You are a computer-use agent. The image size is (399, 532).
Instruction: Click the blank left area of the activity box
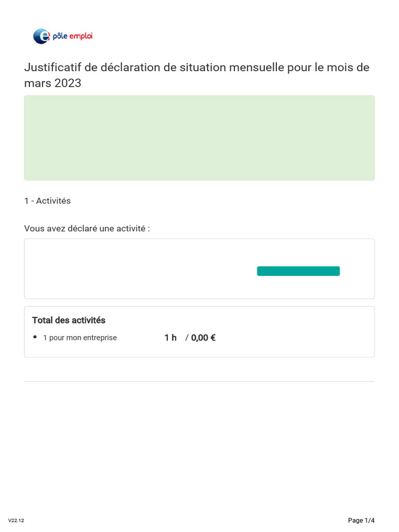tap(130, 269)
